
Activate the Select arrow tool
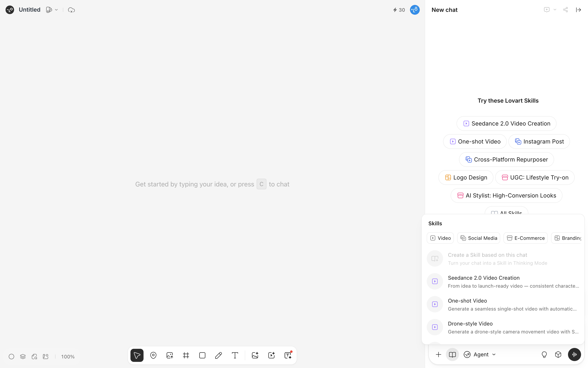click(137, 355)
